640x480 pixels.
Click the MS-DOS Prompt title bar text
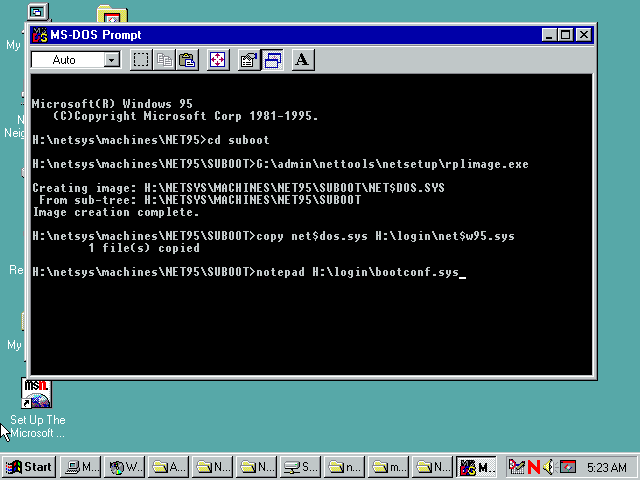(96, 35)
